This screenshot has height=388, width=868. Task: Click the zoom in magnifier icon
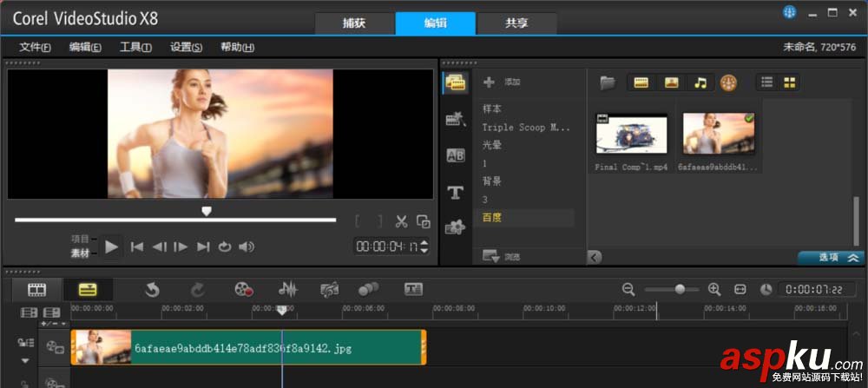pyautogui.click(x=714, y=289)
